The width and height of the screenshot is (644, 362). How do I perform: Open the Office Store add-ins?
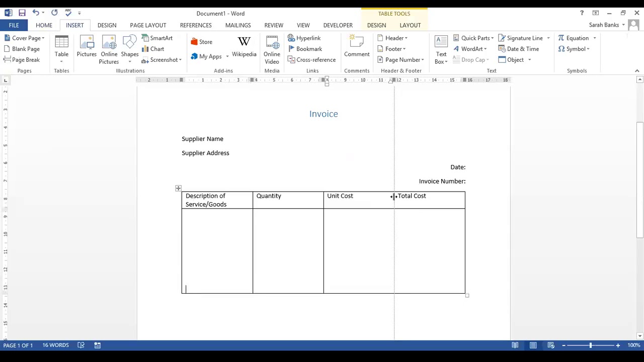[x=202, y=42]
